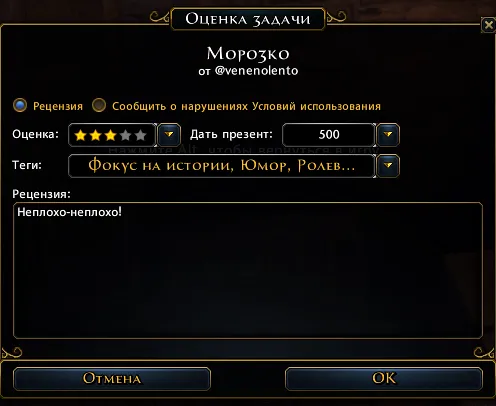Click the quest title Морозко
496x406 pixels.
pyautogui.click(x=248, y=53)
